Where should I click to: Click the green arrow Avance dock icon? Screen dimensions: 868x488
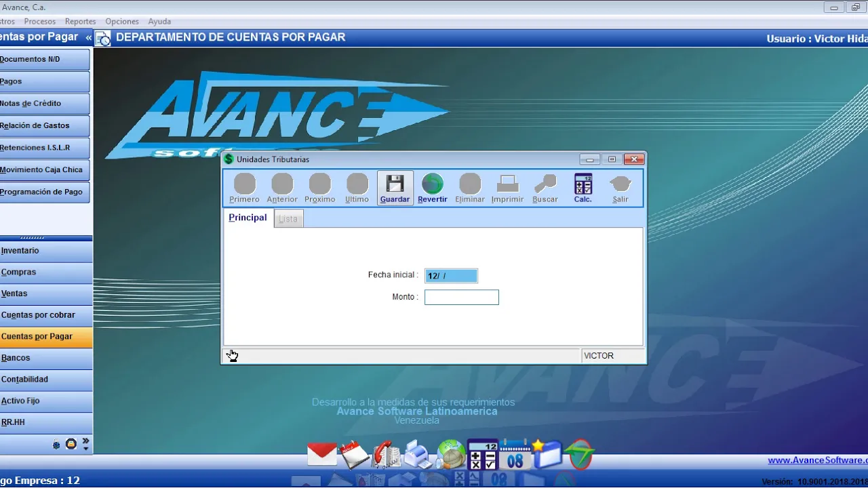pyautogui.click(x=580, y=454)
